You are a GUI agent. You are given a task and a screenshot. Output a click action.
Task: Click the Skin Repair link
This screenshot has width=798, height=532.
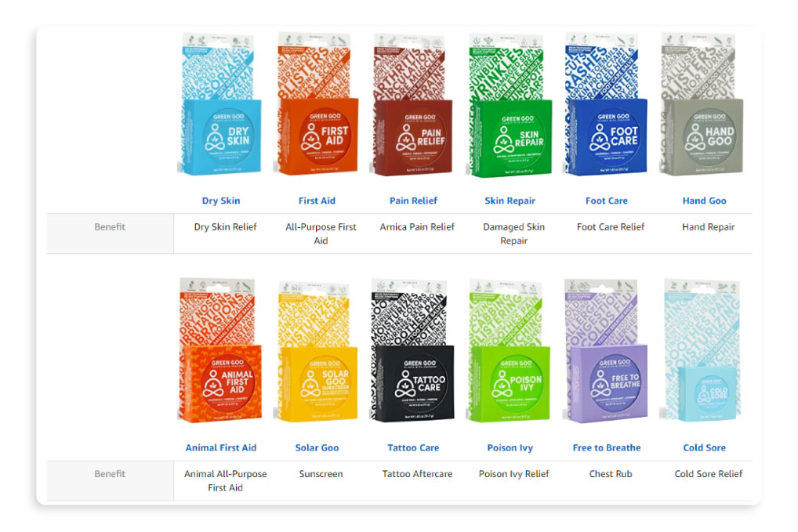510,201
